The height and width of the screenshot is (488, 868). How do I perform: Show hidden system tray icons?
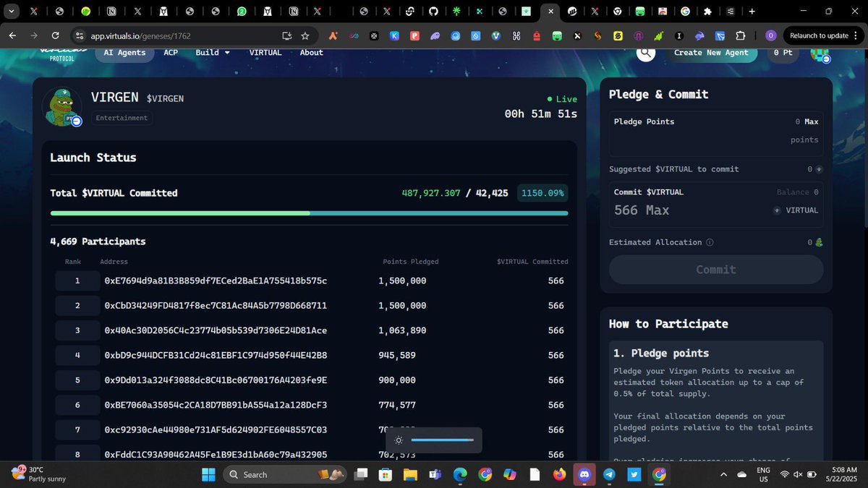[724, 474]
